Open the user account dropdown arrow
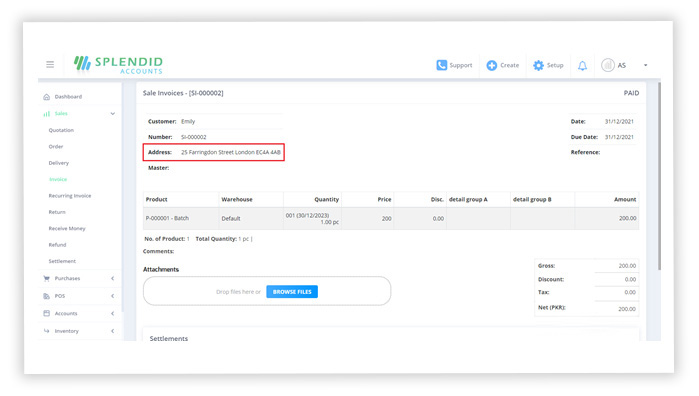The image size is (699, 396). point(645,65)
